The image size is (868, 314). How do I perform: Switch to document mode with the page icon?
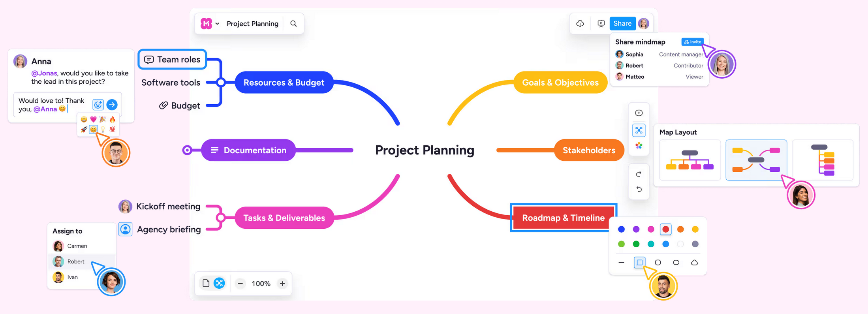tap(206, 283)
